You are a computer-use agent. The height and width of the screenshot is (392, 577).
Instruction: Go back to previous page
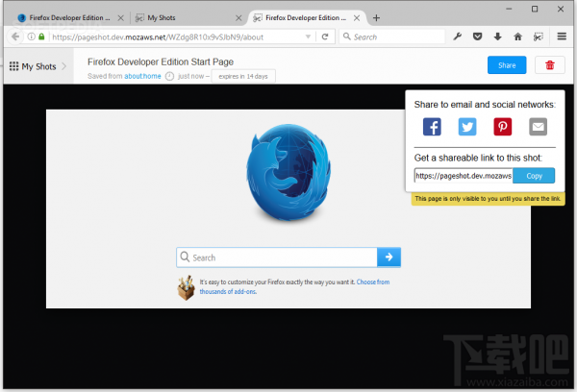15,37
